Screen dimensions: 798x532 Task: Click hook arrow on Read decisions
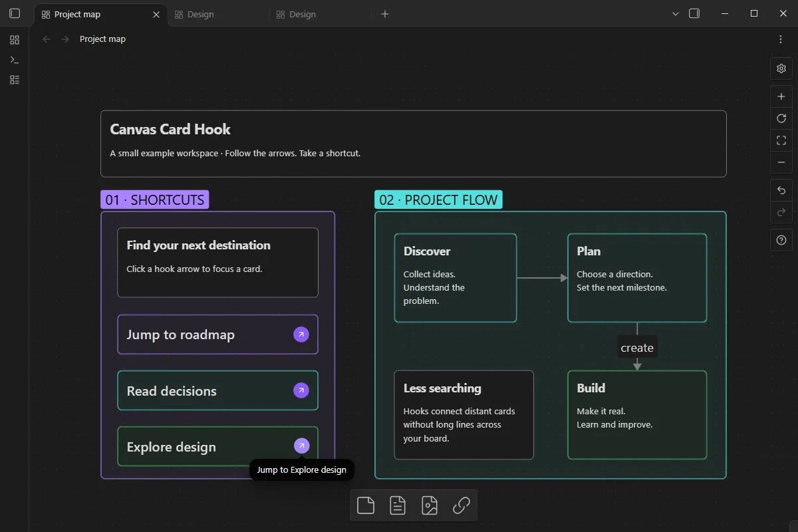(301, 390)
